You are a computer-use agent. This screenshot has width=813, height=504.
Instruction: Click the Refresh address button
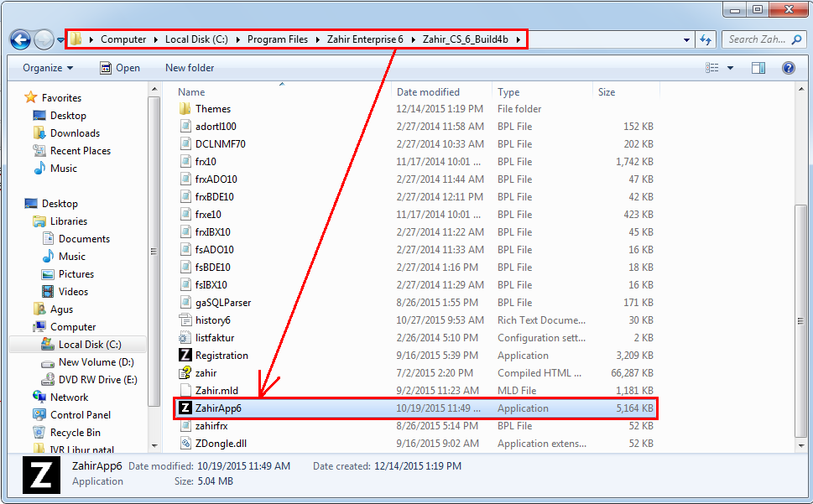pos(706,39)
